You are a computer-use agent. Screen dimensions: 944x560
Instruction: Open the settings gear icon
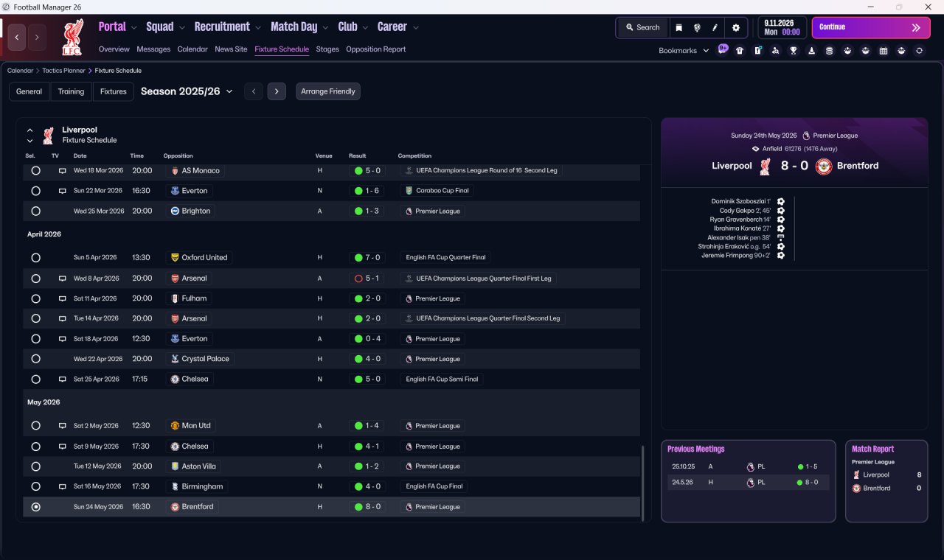click(x=735, y=27)
